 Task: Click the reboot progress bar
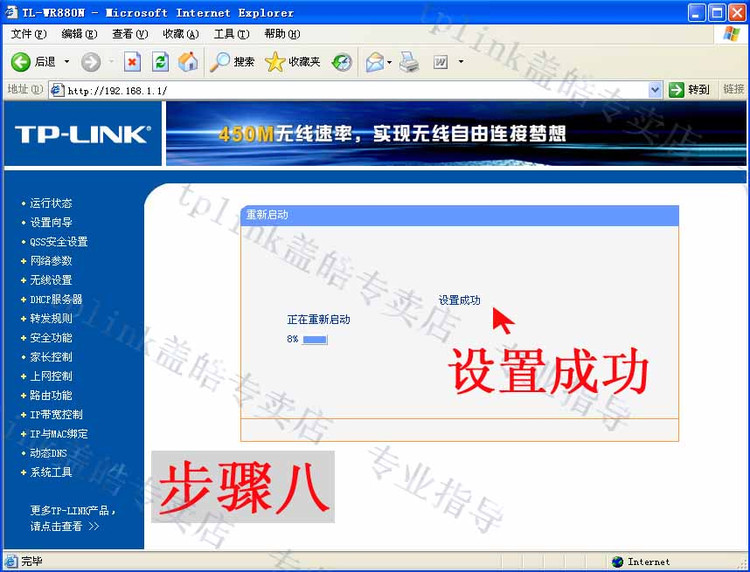tap(315, 340)
